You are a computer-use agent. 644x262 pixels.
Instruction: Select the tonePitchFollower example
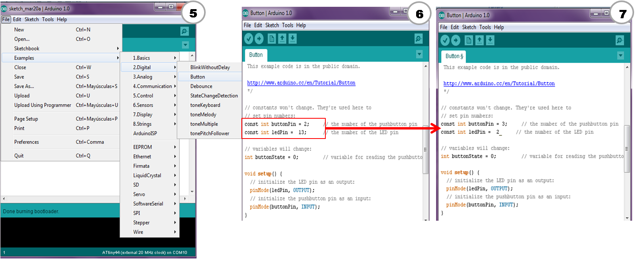click(210, 133)
